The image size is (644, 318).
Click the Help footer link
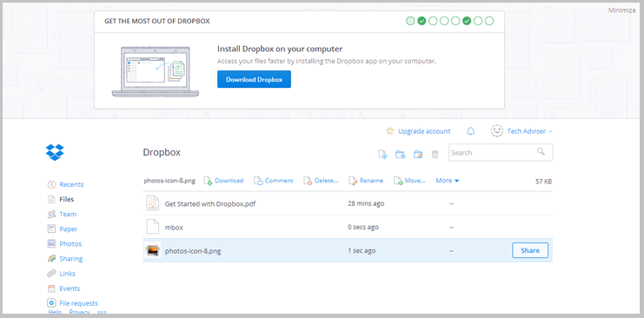(55, 312)
